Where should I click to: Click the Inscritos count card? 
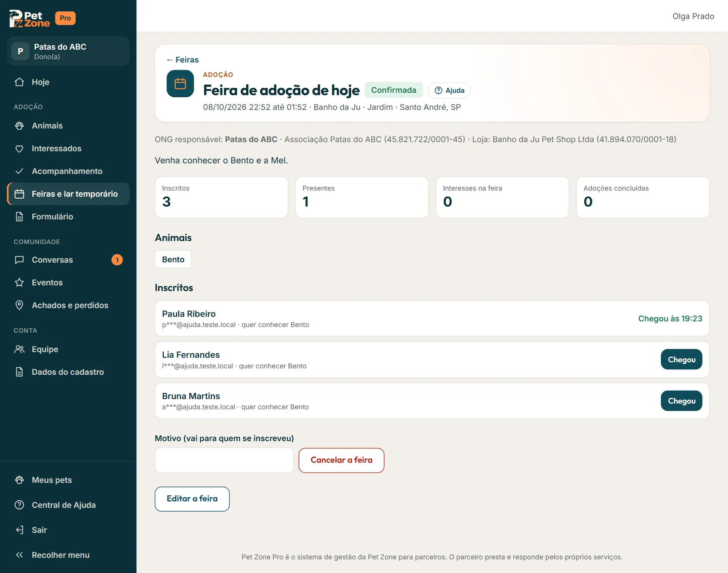tap(222, 197)
